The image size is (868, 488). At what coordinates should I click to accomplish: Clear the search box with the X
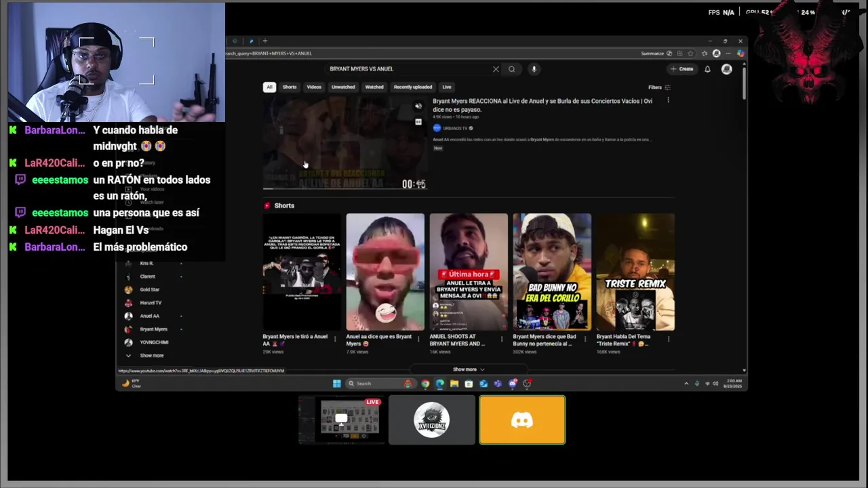(496, 68)
